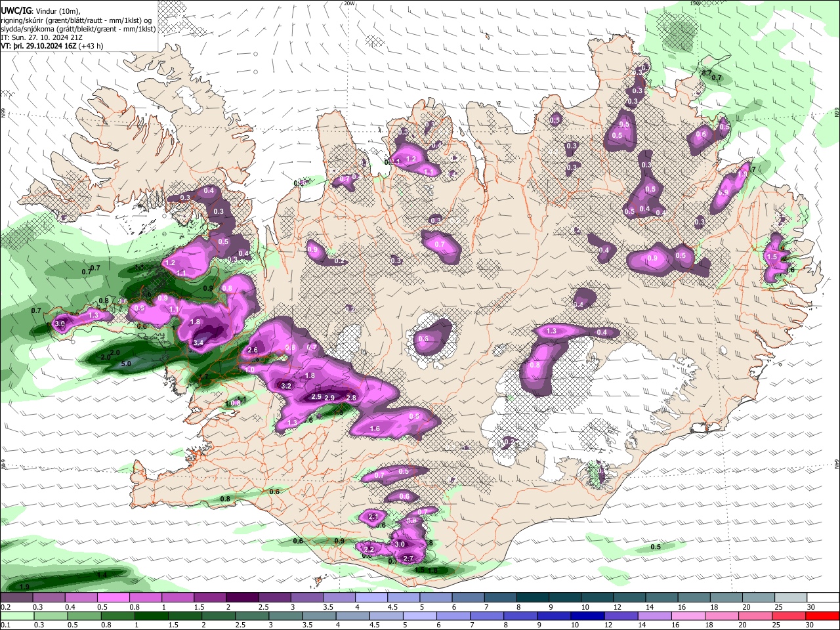
Task: Select the 2.1 snow value on the map
Action: (x=374, y=517)
